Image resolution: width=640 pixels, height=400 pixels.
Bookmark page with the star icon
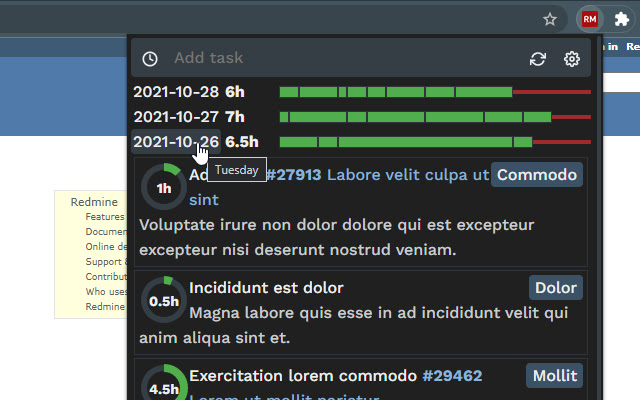pyautogui.click(x=550, y=19)
